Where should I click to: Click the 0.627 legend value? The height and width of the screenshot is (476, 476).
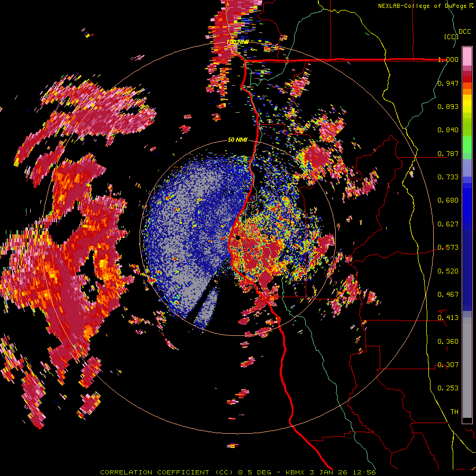pos(448,224)
